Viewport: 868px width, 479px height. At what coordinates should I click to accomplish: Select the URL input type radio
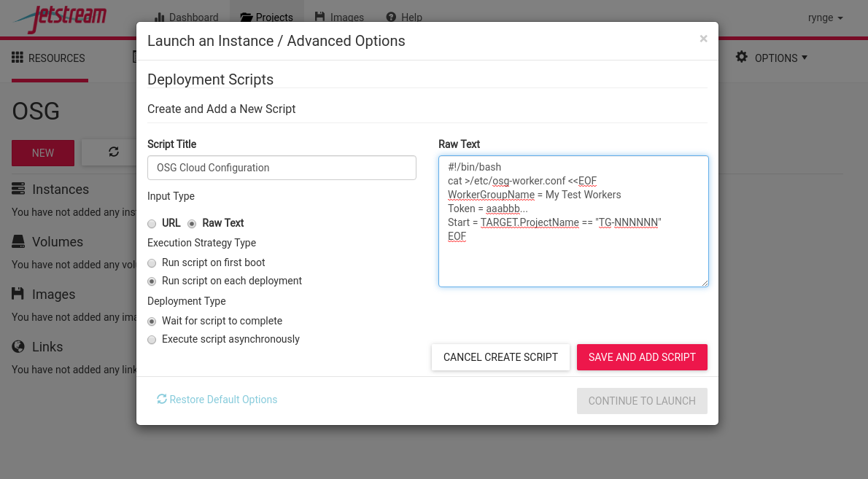coord(152,223)
